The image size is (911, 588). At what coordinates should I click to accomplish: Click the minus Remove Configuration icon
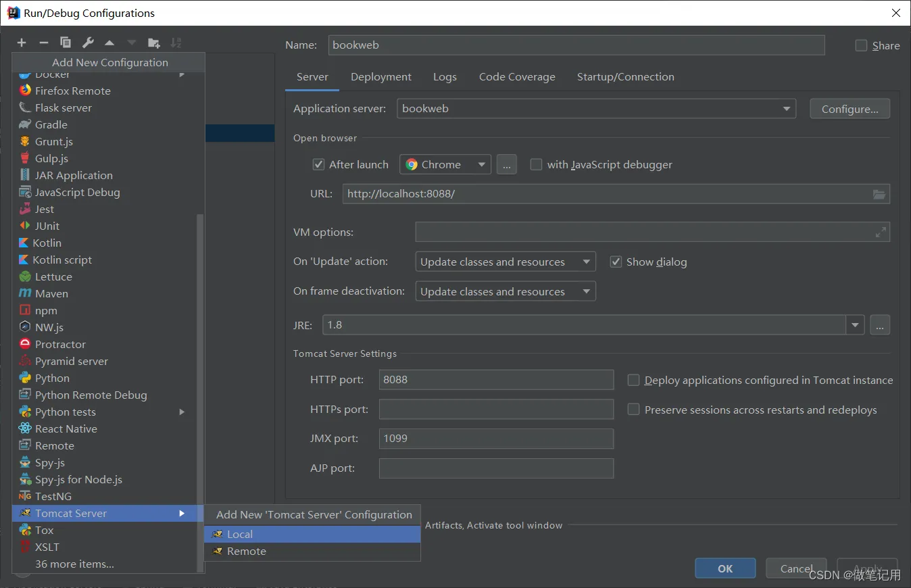pyautogui.click(x=43, y=43)
